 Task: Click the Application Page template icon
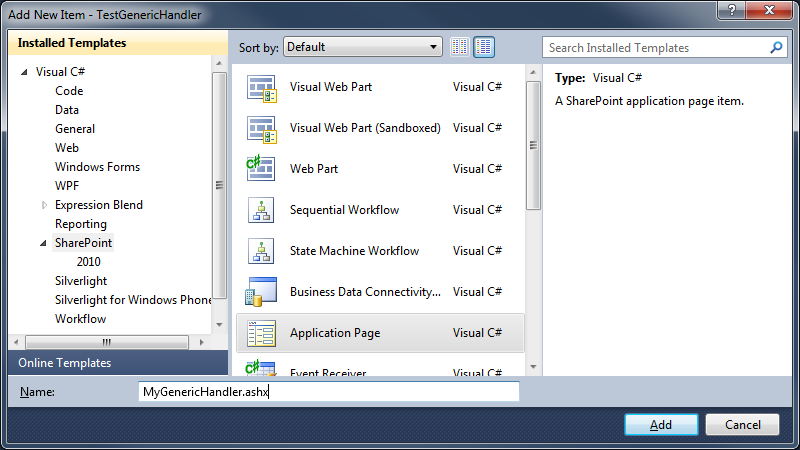pos(261,333)
